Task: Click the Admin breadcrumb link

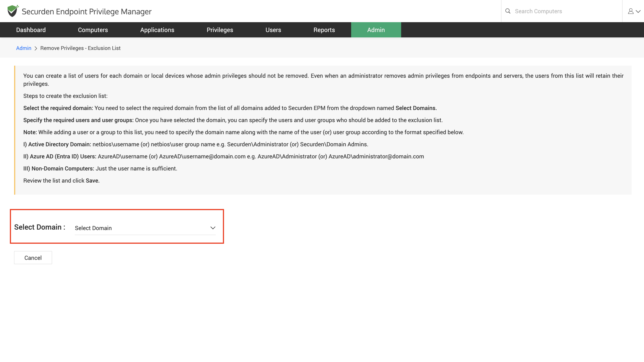Action: [24, 48]
